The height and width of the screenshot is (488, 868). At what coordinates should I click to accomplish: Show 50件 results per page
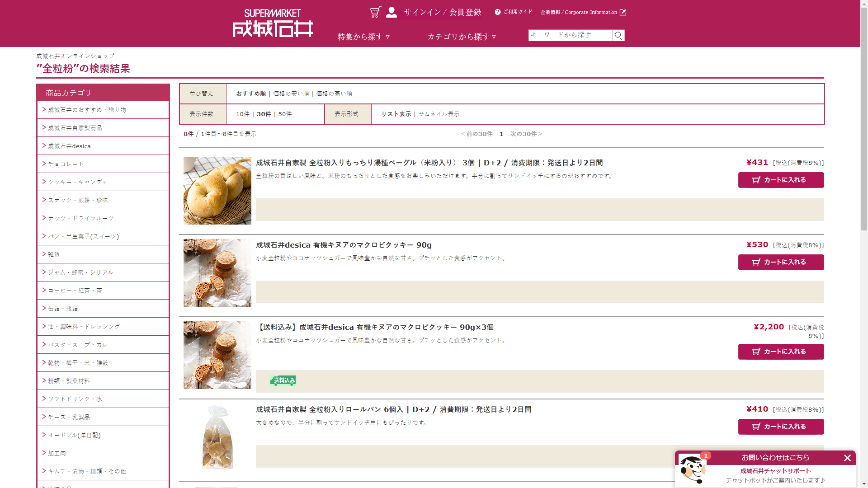285,114
